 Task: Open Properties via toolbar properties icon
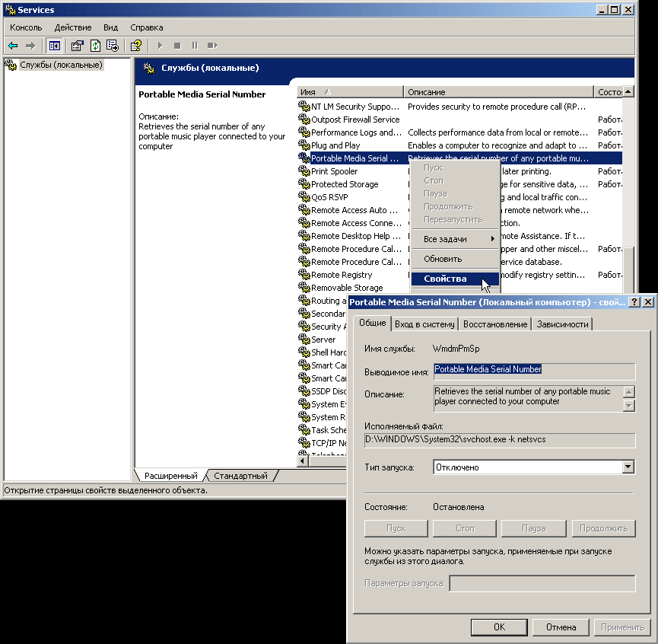(x=78, y=46)
